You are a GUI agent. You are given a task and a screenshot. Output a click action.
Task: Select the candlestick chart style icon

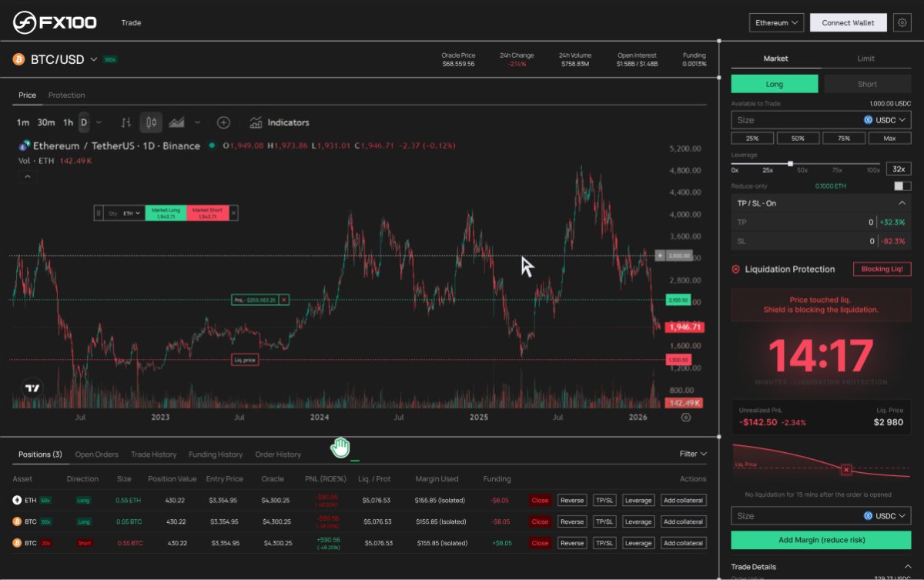tap(152, 122)
